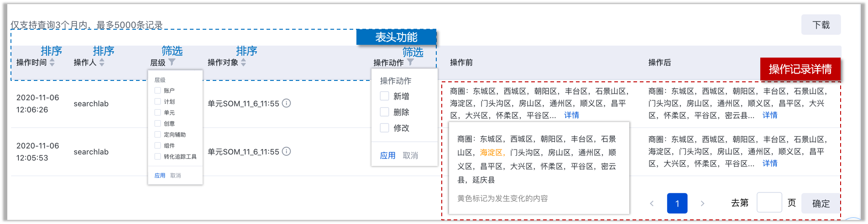Cancel the 层级 filter with 取消

click(x=175, y=176)
